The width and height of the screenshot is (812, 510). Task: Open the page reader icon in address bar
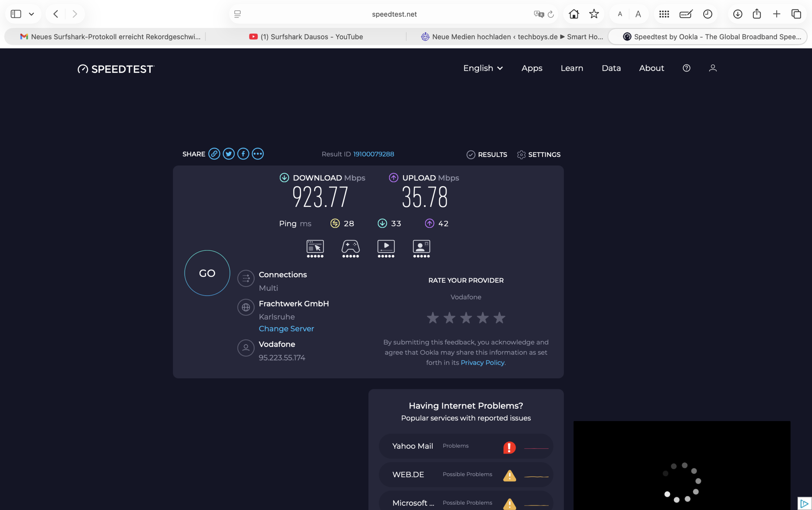coord(237,14)
